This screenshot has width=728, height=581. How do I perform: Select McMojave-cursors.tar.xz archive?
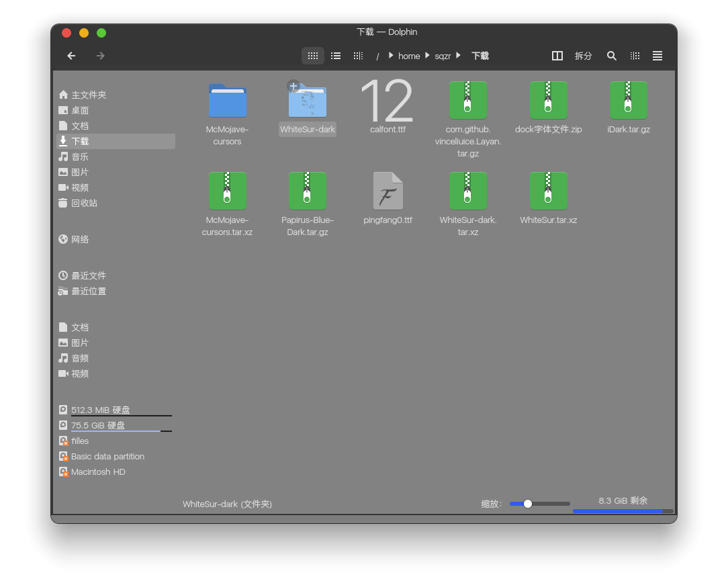click(227, 204)
